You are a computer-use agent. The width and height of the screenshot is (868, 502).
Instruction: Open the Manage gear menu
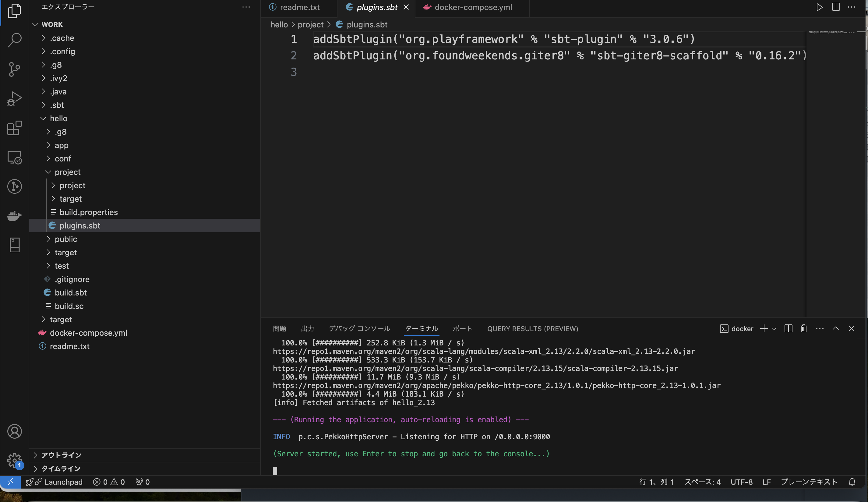[15, 460]
